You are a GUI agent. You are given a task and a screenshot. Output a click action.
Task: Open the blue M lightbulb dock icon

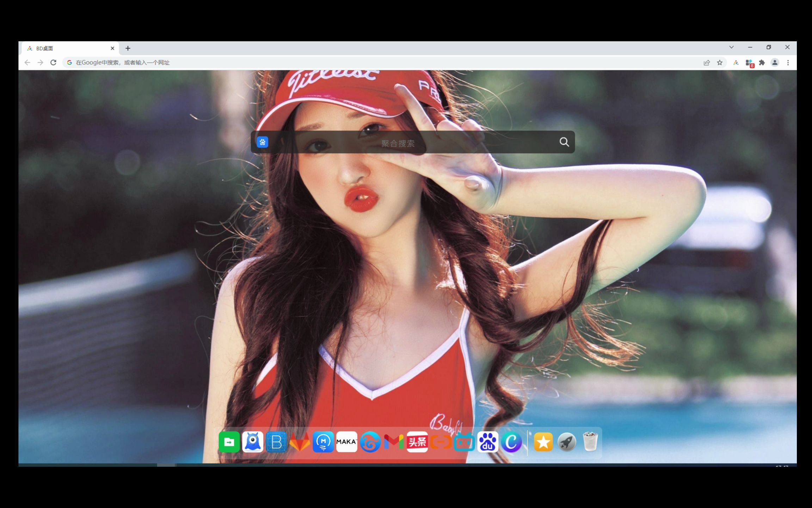[x=323, y=442]
